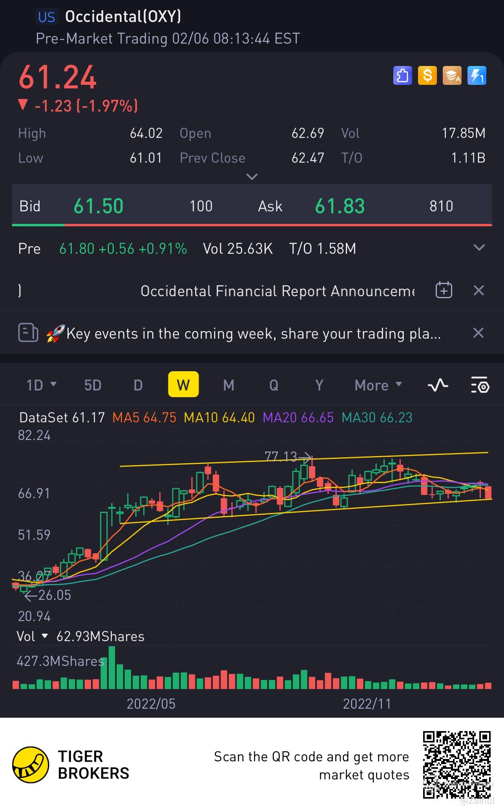Add financial report to calendar

(x=444, y=290)
